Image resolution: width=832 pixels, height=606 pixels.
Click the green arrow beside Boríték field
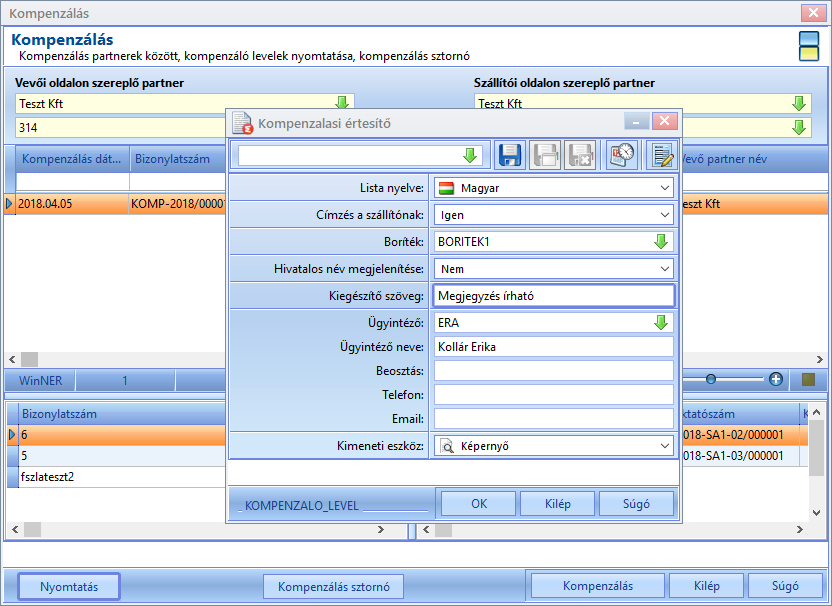coord(661,242)
